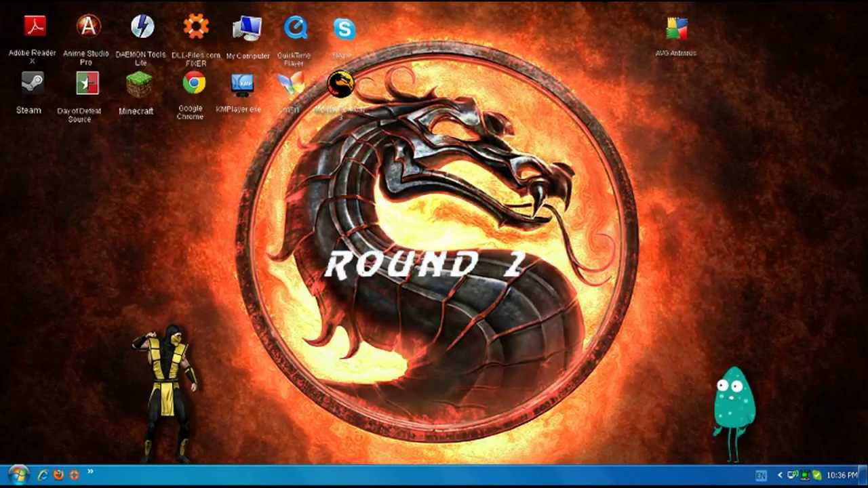The image size is (868, 488).
Task: Open the MSN butterfly desktop icon
Action: click(x=292, y=84)
